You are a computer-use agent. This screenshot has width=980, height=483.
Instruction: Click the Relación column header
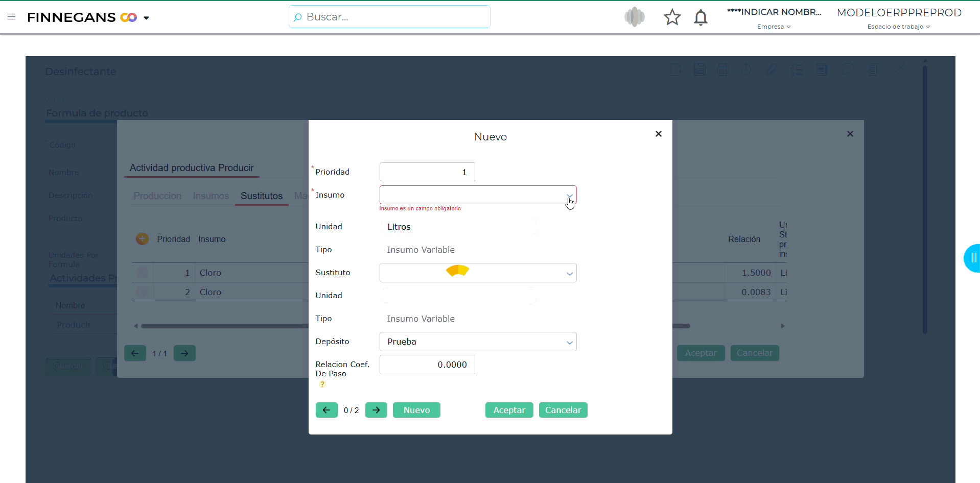[744, 239]
